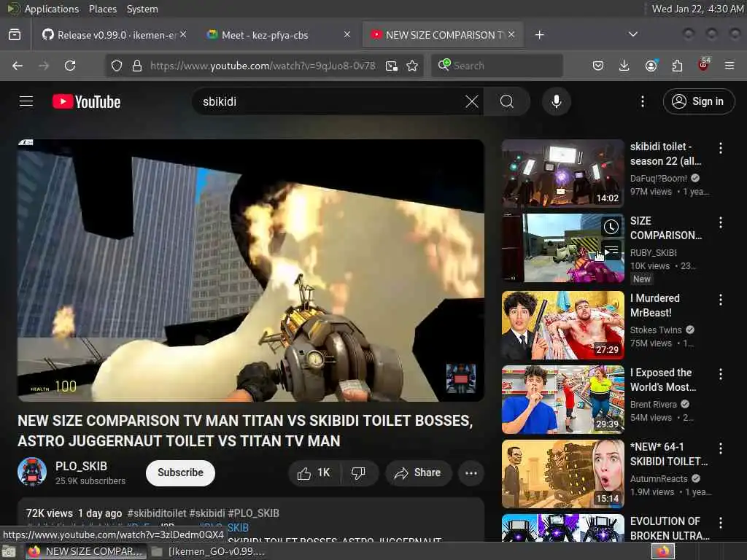Screen dimensions: 747x560
Task: Open the browser application hamburger menu
Action: (x=729, y=66)
